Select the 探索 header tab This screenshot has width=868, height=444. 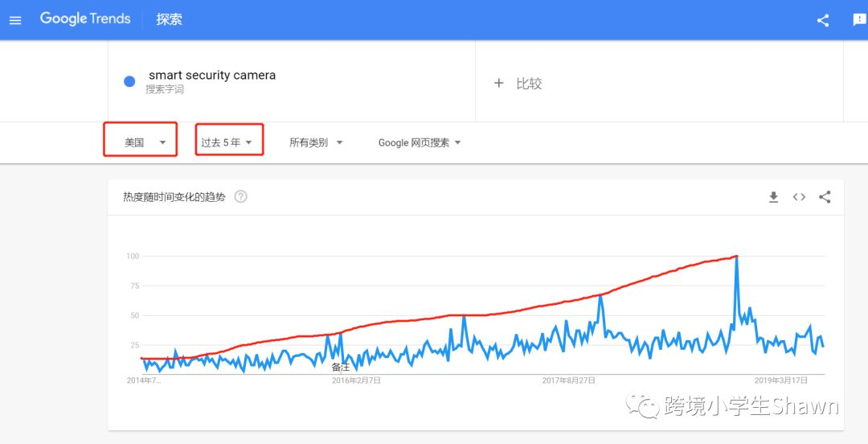(169, 19)
